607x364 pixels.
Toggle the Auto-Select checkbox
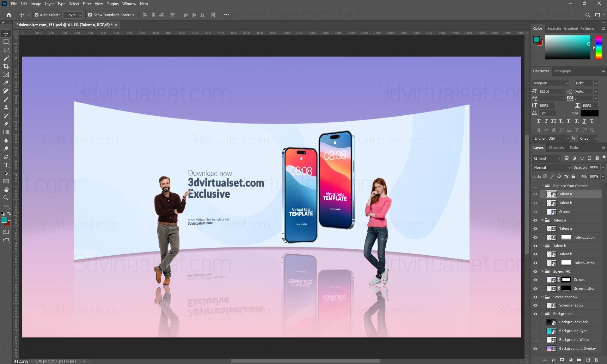37,15
